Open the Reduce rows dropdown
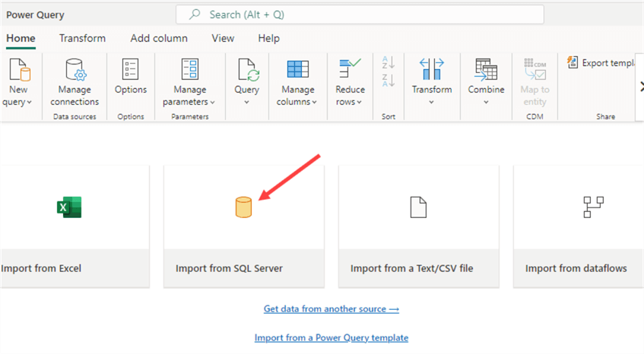The image size is (644, 354). click(x=350, y=102)
